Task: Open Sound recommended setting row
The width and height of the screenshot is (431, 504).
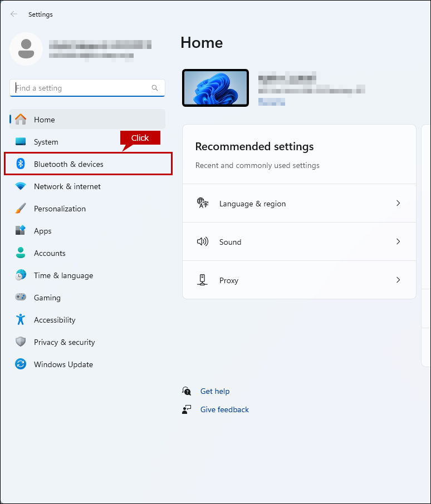Action: point(299,241)
